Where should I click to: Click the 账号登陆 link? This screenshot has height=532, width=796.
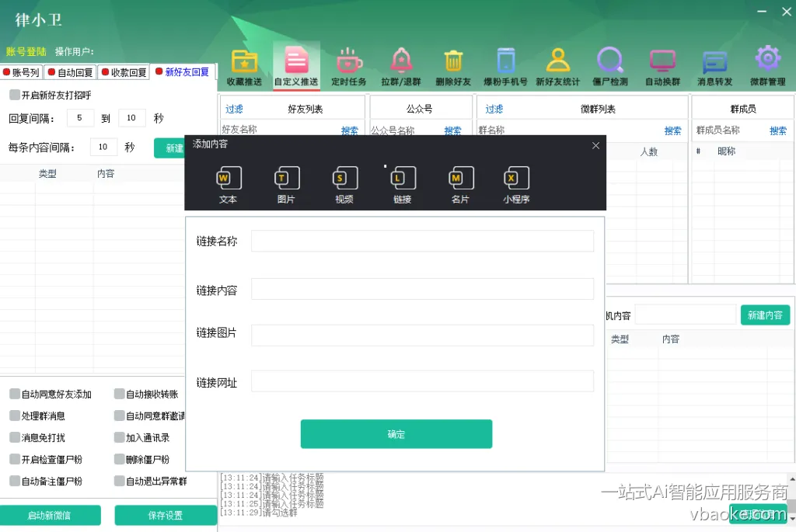click(26, 52)
